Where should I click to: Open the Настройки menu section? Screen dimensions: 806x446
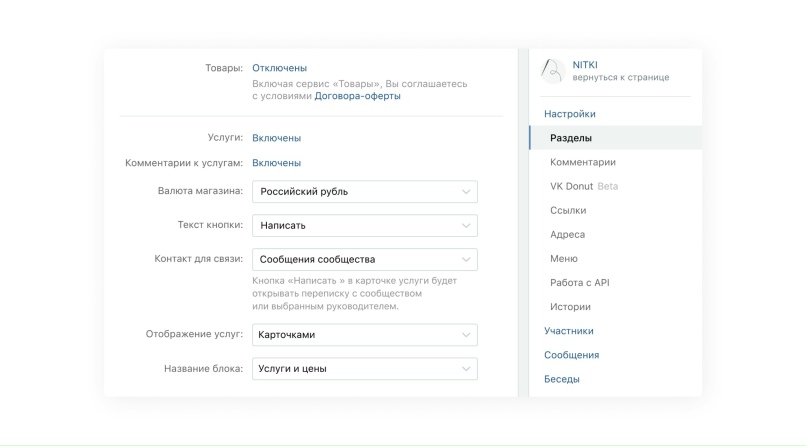coord(569,114)
